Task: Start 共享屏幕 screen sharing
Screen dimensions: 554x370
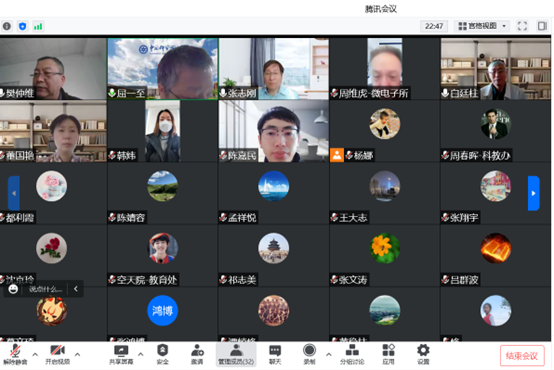Action: coord(121,354)
